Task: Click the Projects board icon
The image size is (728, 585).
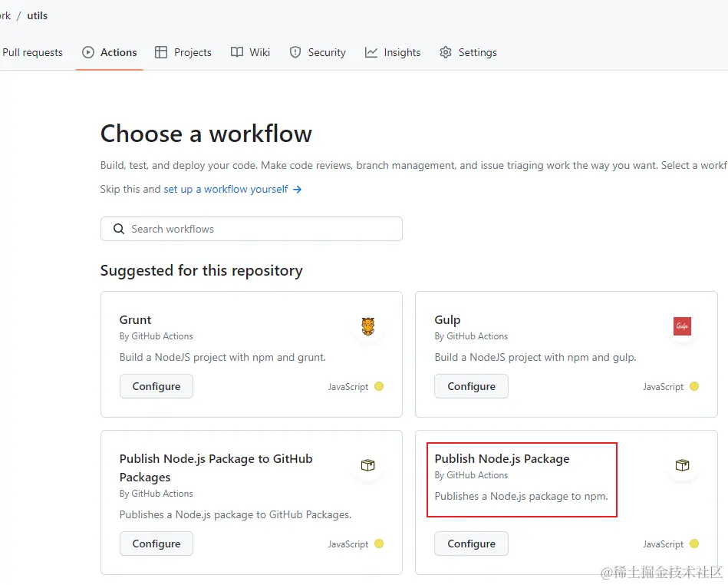Action: [161, 52]
